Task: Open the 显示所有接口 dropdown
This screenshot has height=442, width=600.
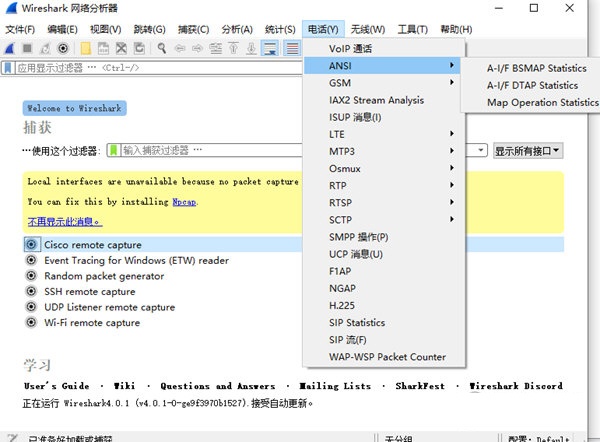Action: tap(528, 150)
